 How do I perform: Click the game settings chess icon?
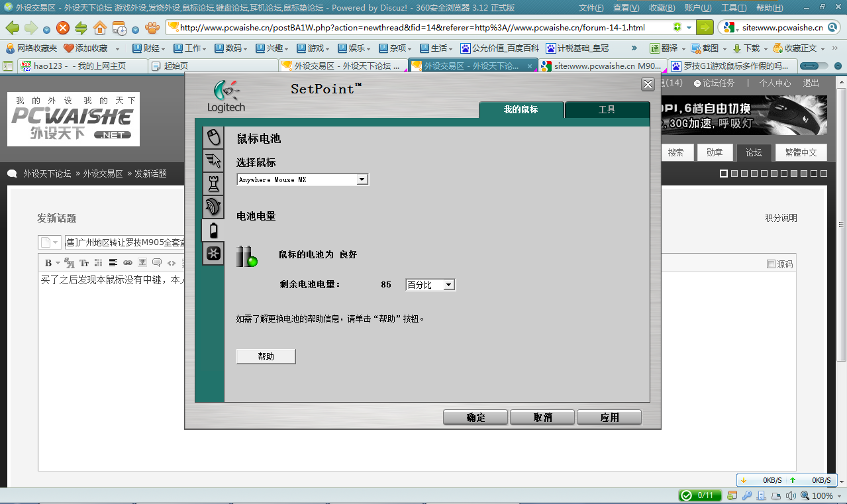[213, 183]
